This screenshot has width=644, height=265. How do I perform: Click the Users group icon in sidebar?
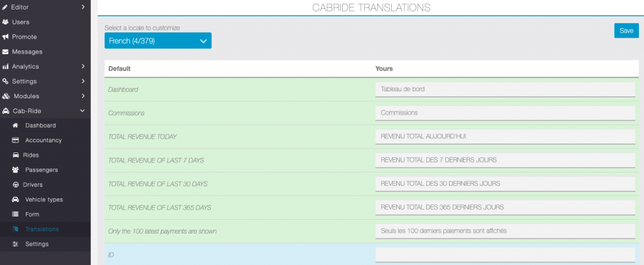click(6, 22)
